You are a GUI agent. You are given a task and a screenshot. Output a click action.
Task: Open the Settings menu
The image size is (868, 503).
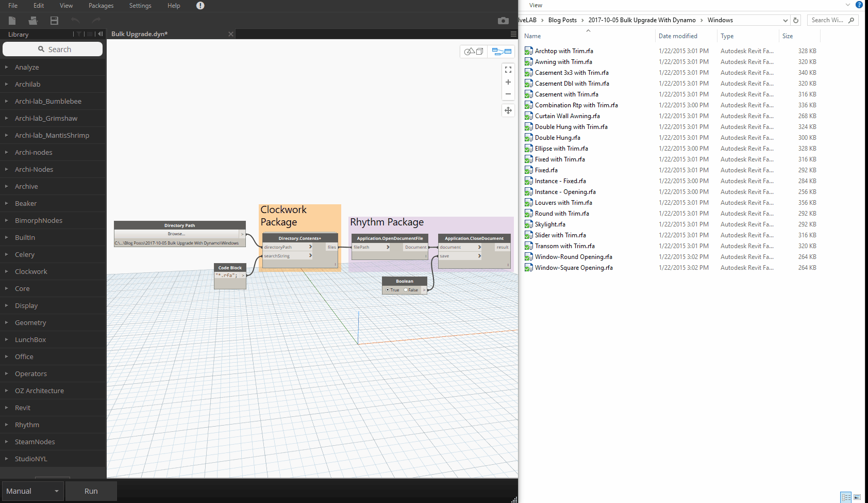[x=140, y=6]
